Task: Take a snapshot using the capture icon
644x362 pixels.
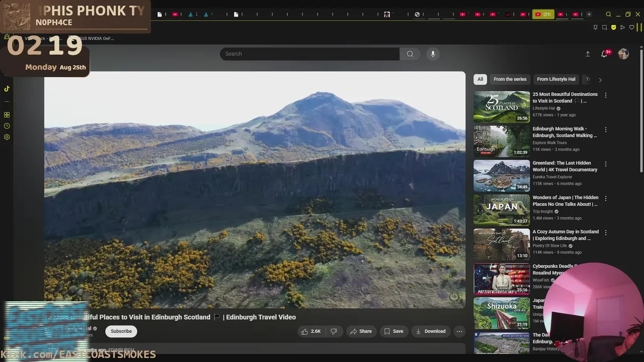Action: coord(604,27)
